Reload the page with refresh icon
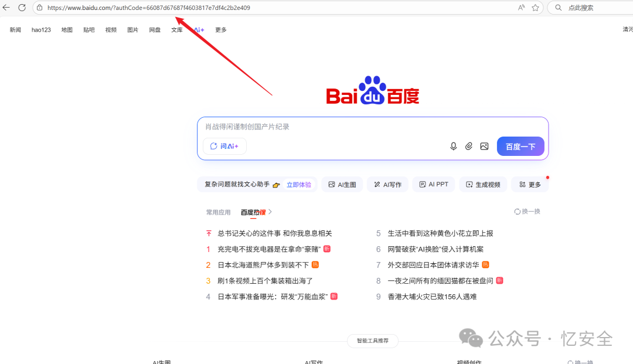 click(x=22, y=7)
